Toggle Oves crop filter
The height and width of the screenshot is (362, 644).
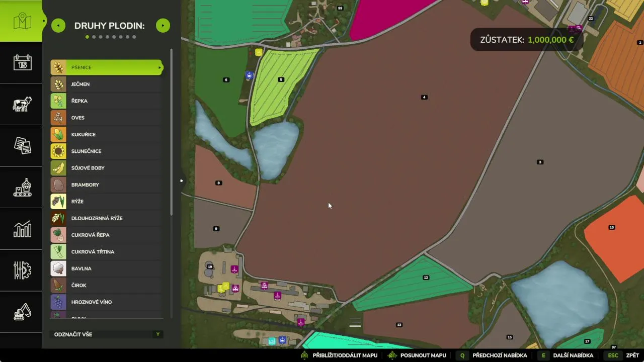tap(107, 118)
